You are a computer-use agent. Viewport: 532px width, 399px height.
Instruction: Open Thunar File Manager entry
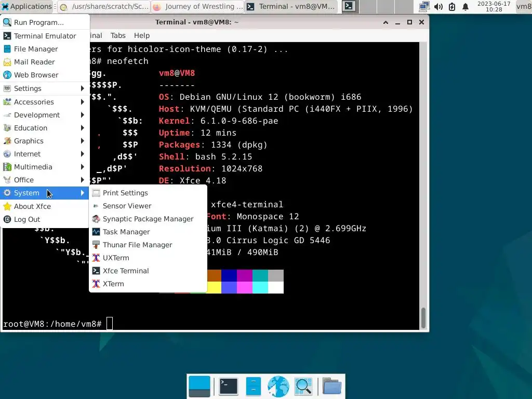tap(148, 245)
